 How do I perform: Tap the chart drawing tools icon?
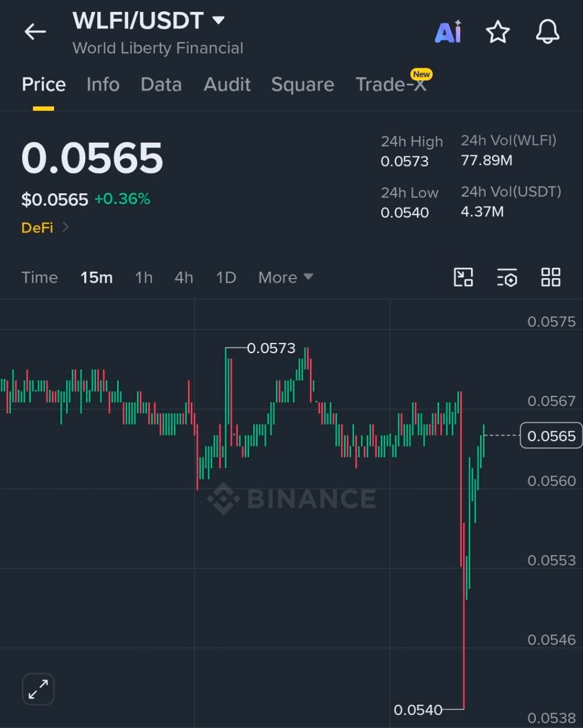click(464, 278)
